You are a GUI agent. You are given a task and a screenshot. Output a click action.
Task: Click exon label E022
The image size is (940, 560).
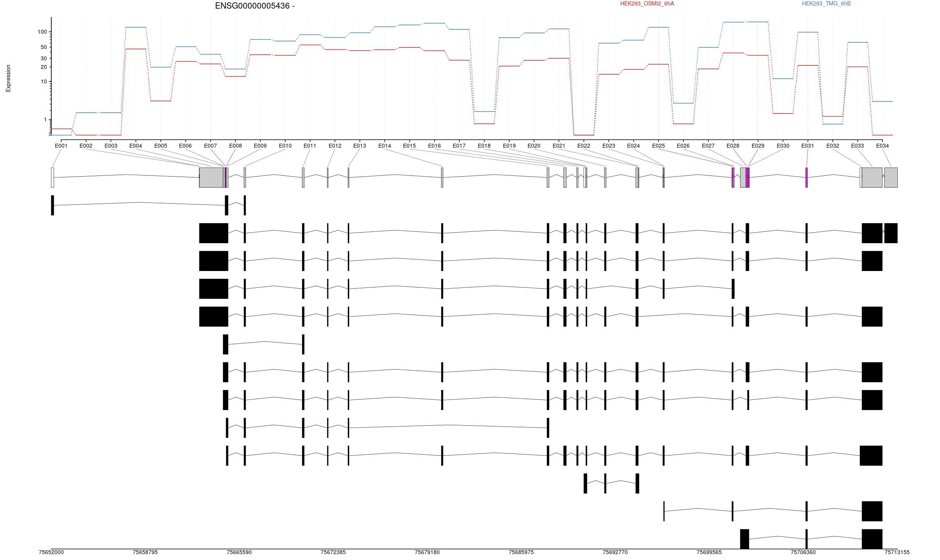click(584, 146)
